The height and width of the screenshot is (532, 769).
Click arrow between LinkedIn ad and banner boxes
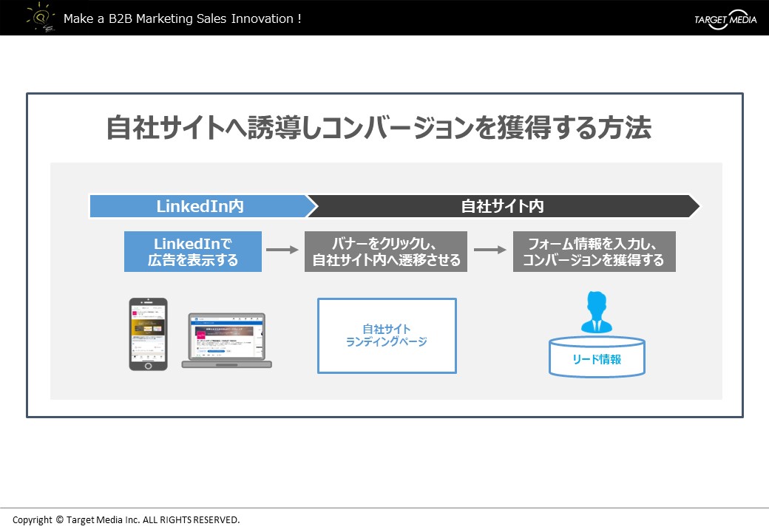click(282, 250)
